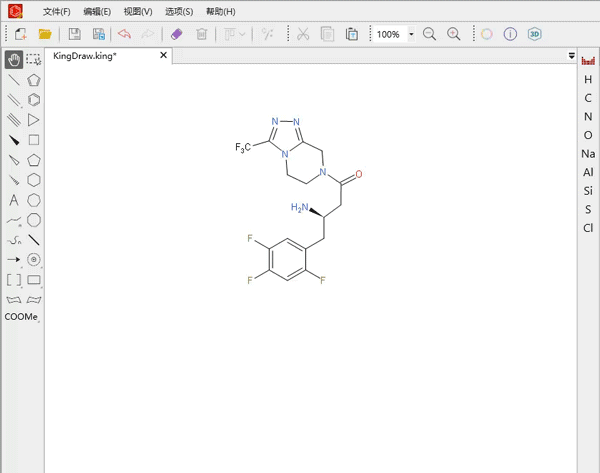
Task: Open the periodic table icon
Action: pyautogui.click(x=588, y=60)
